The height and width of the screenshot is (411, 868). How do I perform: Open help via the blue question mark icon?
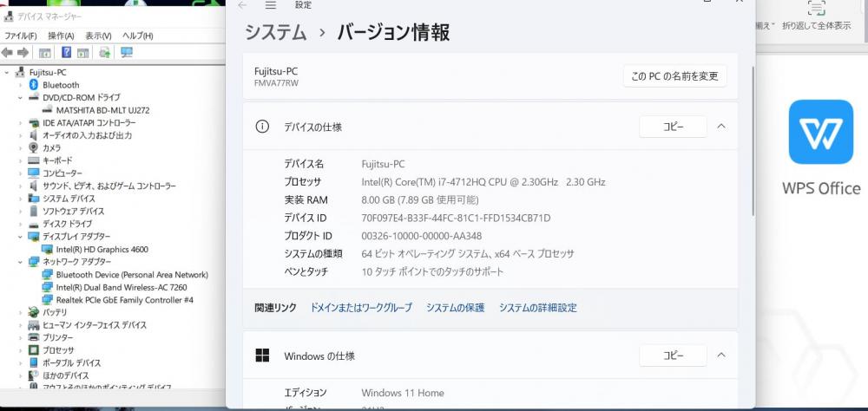(x=67, y=53)
